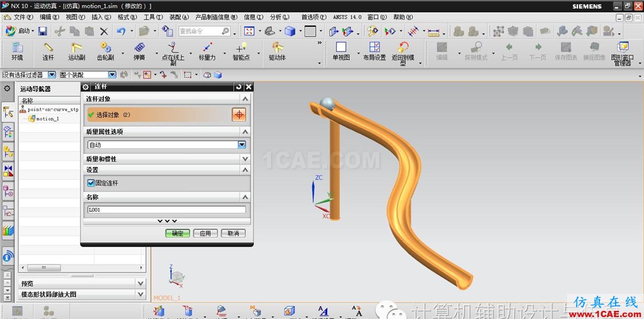Open the ANSYS 14.0 menu
This screenshot has width=644, height=319.
347,17
